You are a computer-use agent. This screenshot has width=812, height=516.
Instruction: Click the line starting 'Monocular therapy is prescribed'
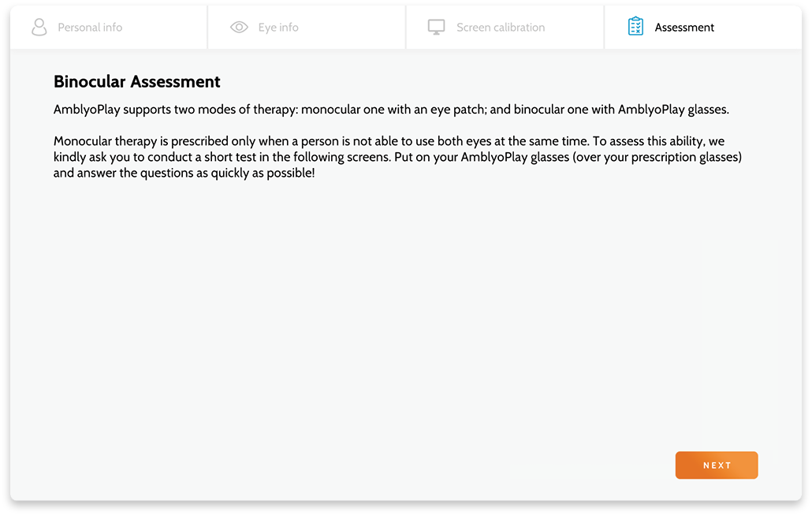pos(389,141)
